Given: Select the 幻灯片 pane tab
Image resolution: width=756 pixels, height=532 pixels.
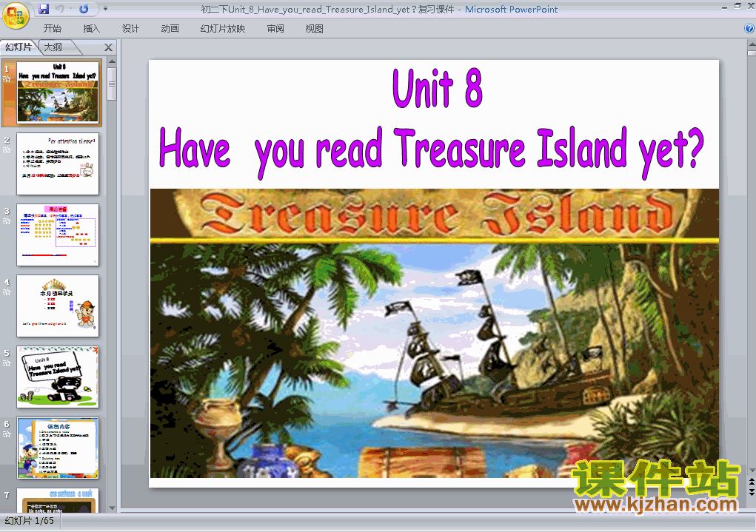Looking at the screenshot, I should pyautogui.click(x=19, y=47).
